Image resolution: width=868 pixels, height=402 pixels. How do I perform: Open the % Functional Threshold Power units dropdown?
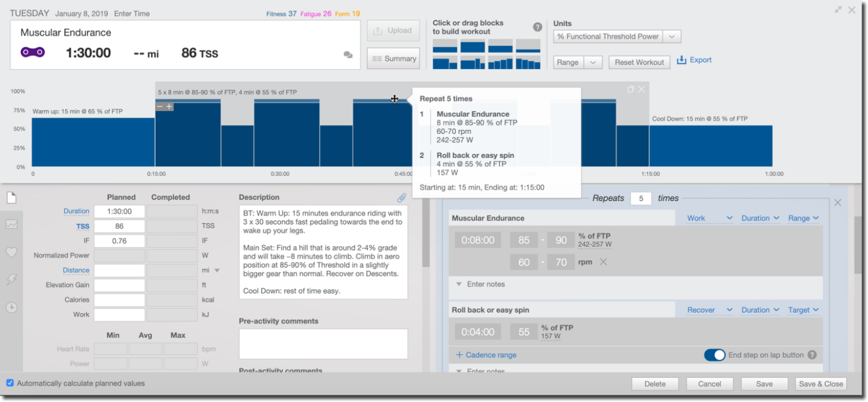(x=671, y=36)
